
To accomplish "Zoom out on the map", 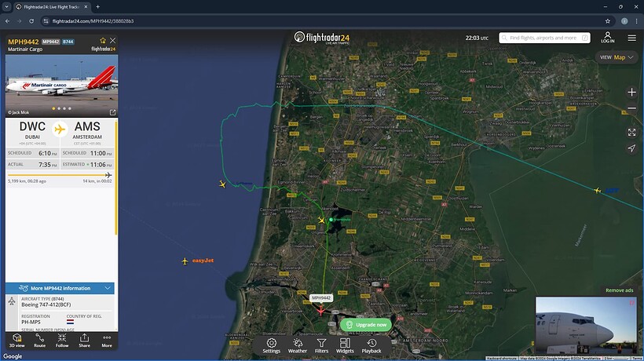I will (x=631, y=108).
